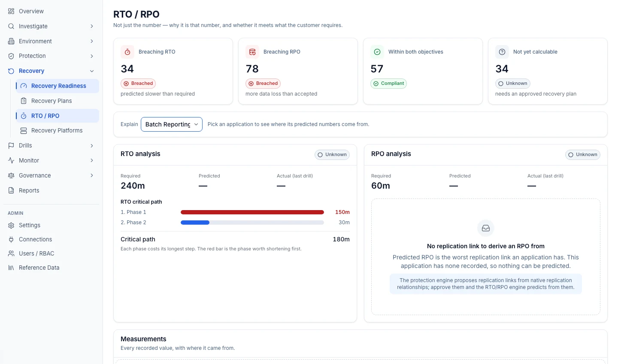Click the Recovery Plans clipboard icon
Viewport: 618px width, 364px height.
click(24, 101)
